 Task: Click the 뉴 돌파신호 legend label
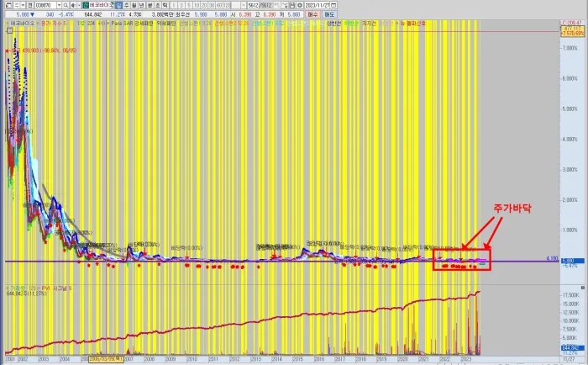(413, 23)
